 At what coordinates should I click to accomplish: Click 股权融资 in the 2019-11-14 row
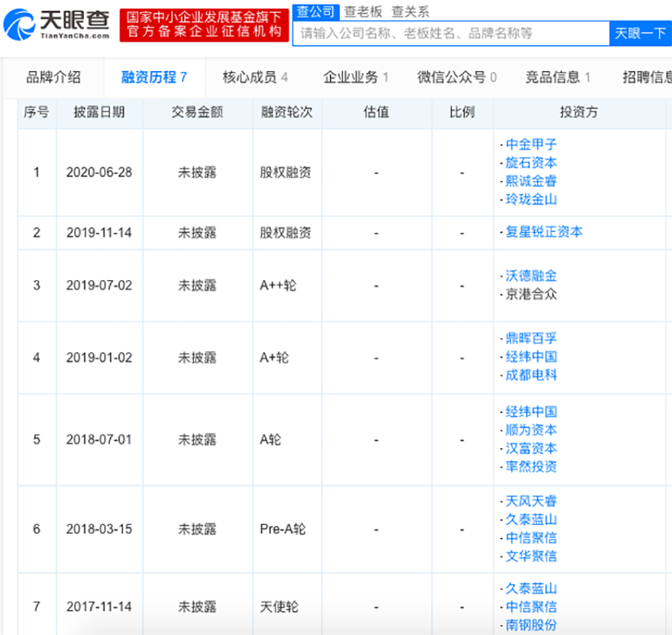point(286,233)
